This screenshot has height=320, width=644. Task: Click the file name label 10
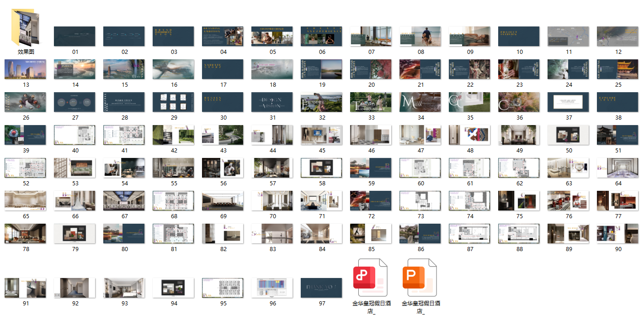point(519,52)
